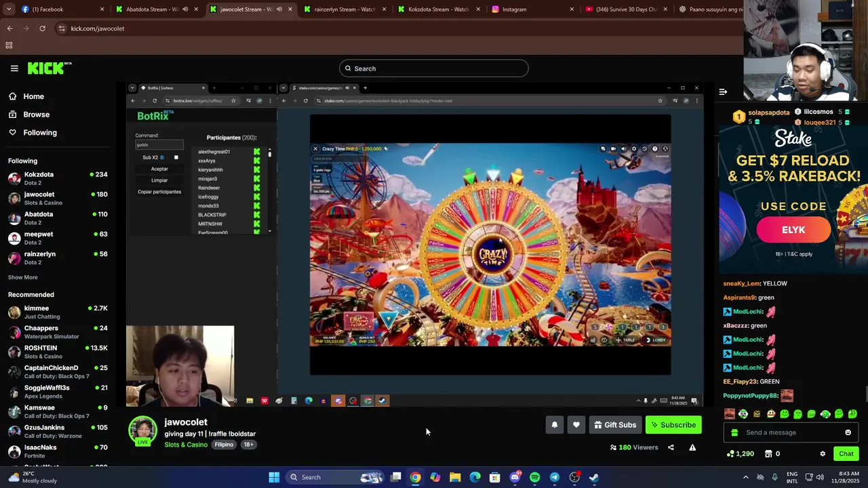Viewport: 868px width, 488px height.
Task: Switch to the Instagram tab
Action: point(532,9)
